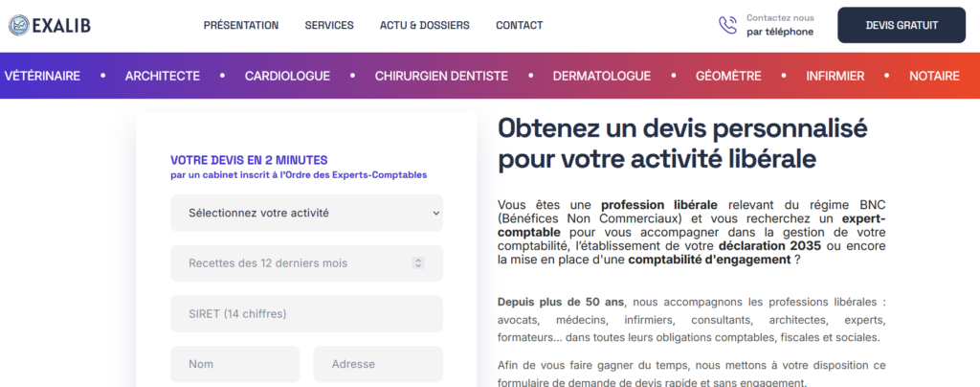
Task: Go to Actu & Dossiers page
Action: [x=424, y=25]
